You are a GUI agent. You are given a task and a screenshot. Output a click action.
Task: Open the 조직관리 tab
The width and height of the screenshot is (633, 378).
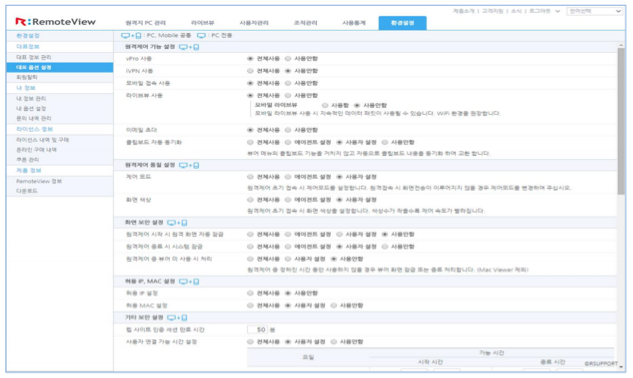tap(305, 23)
